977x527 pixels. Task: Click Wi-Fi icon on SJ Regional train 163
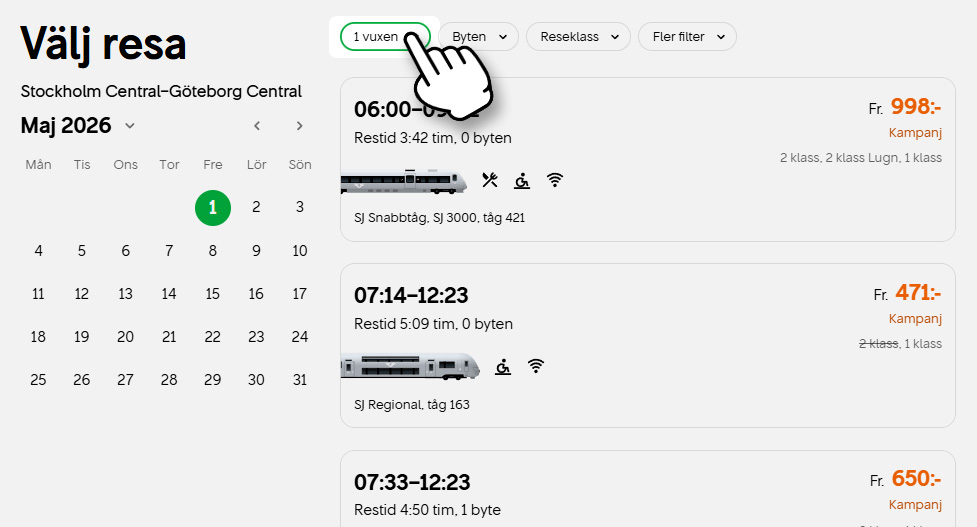tap(536, 366)
